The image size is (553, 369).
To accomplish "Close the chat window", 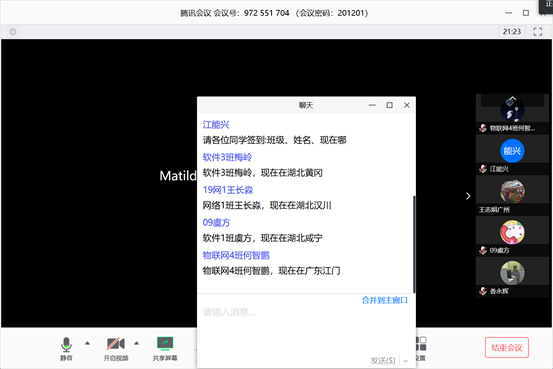I will point(407,105).
